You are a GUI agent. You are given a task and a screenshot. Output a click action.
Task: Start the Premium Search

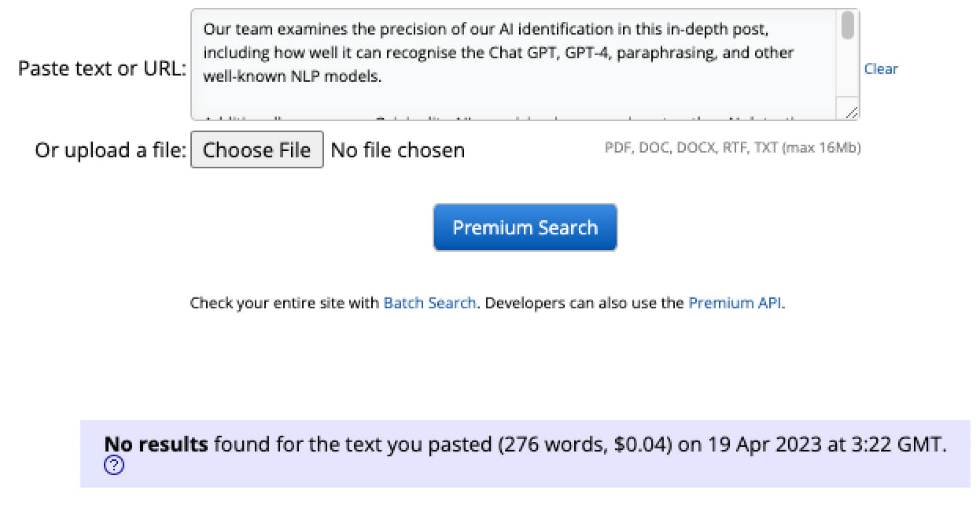coord(525,227)
